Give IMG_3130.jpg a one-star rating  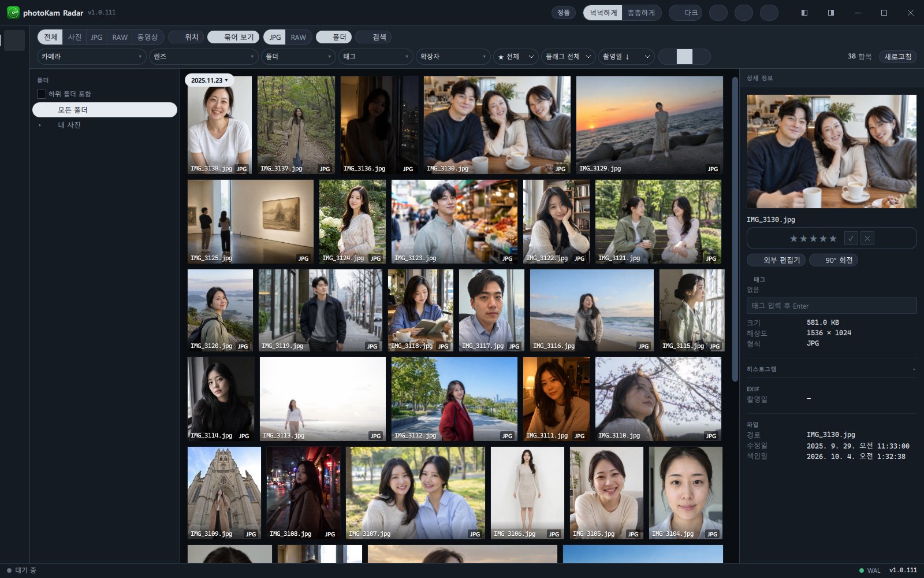793,239
